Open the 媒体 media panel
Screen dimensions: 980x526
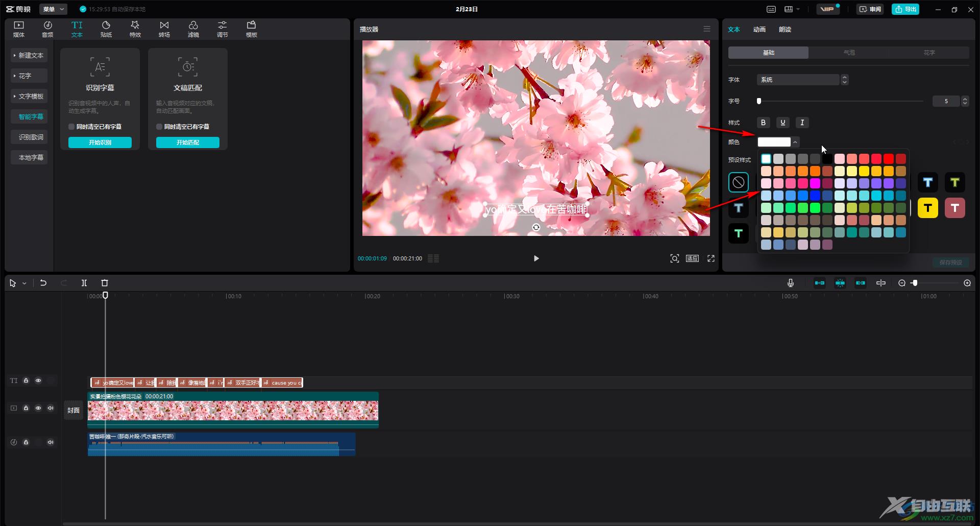pyautogui.click(x=19, y=29)
